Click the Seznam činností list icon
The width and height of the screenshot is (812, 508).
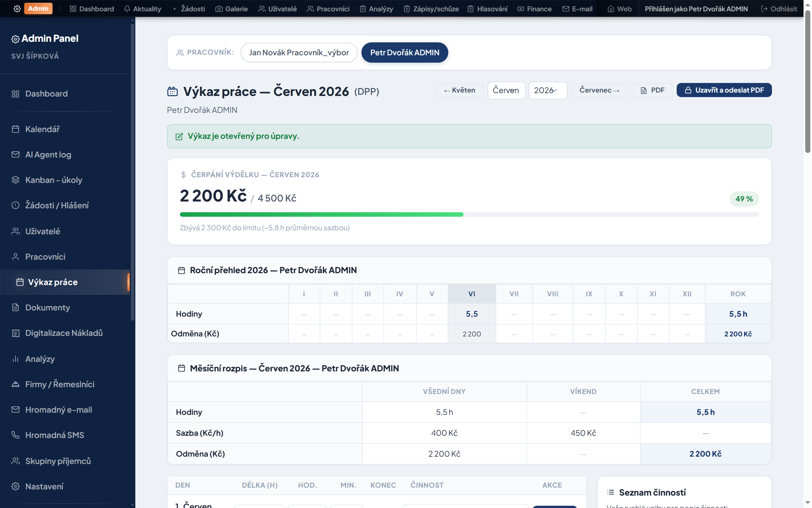coord(611,492)
